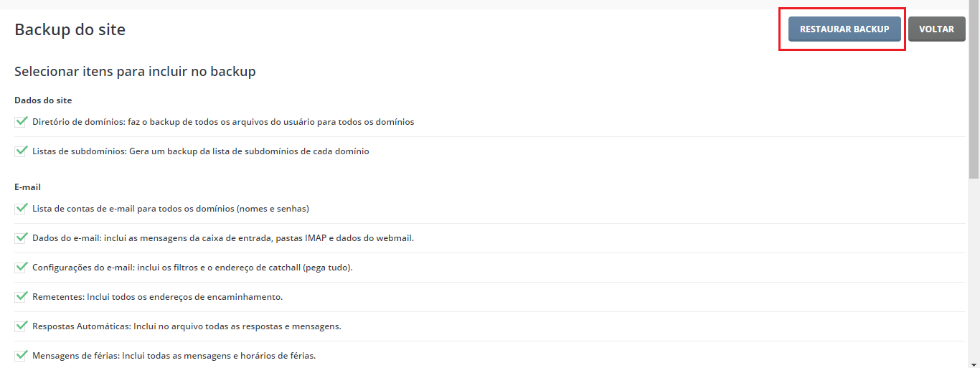Select the Configurações do e-mail label text
Image resolution: width=980 pixels, height=368 pixels.
192,268
